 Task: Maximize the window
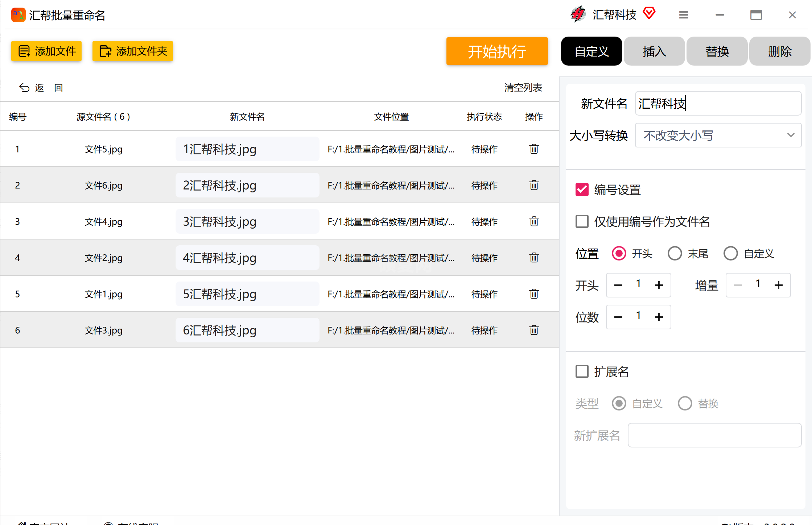(756, 15)
